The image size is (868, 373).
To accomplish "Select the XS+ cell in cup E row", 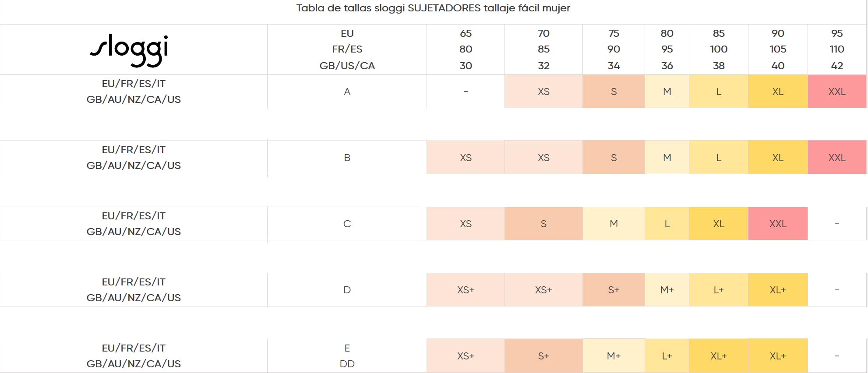I will 466,356.
